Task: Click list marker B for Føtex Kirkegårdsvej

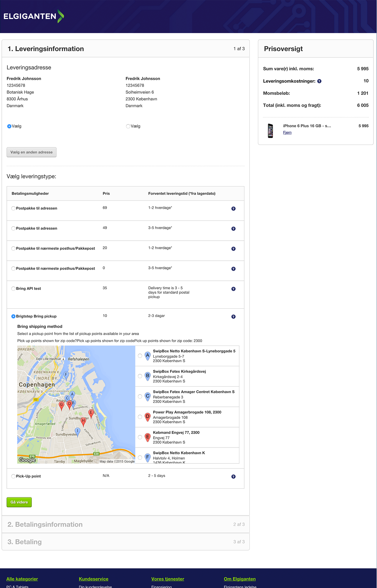Action: (x=148, y=376)
